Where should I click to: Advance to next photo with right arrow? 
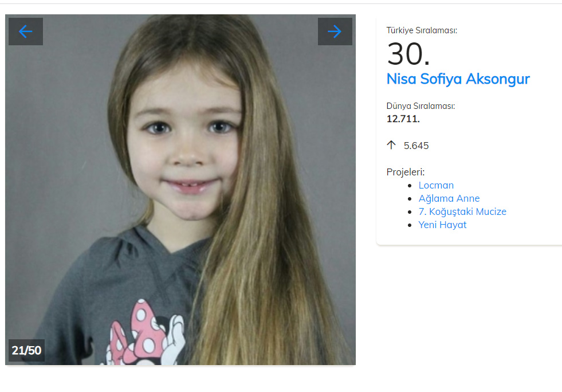pos(335,32)
